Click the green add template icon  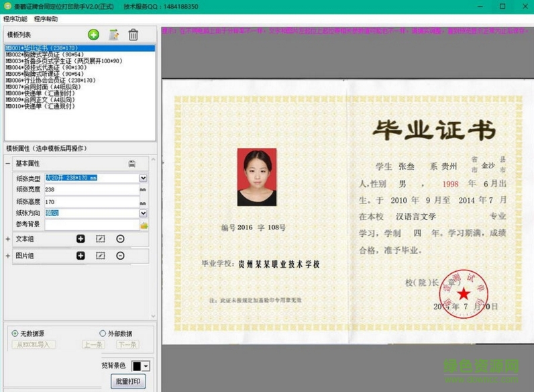[93, 34]
